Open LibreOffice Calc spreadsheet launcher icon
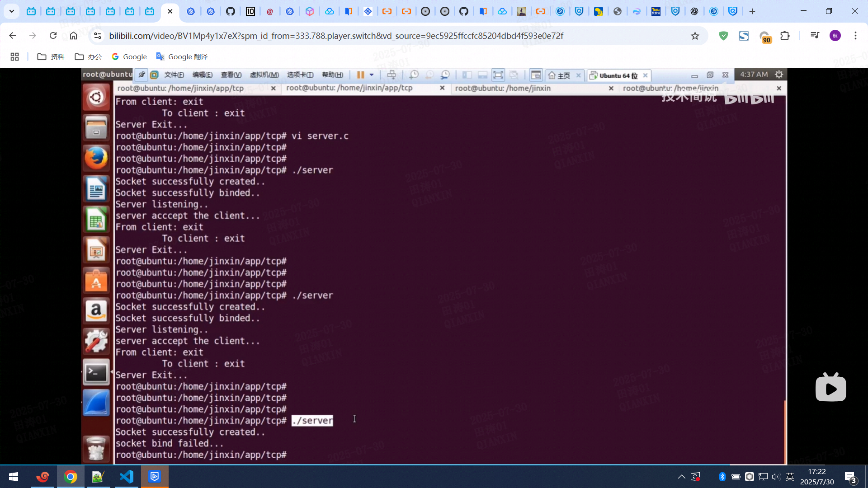Viewport: 868px width, 488px height. tap(96, 220)
